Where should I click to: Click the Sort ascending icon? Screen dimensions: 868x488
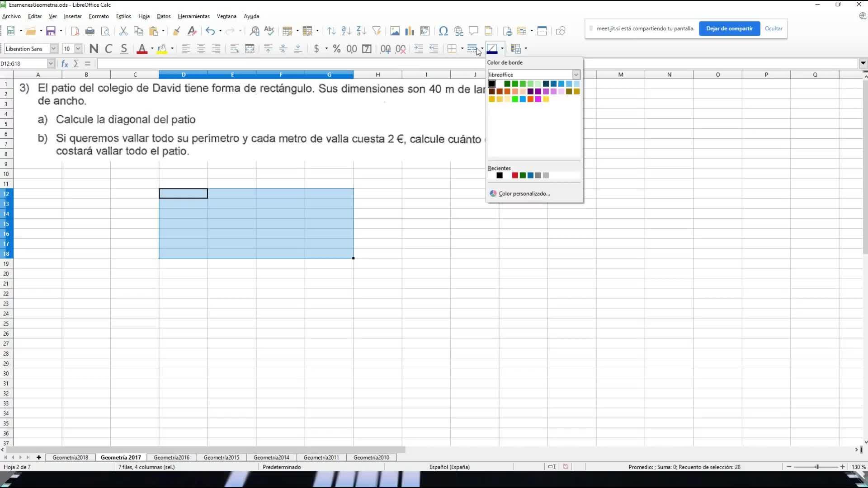click(x=346, y=31)
